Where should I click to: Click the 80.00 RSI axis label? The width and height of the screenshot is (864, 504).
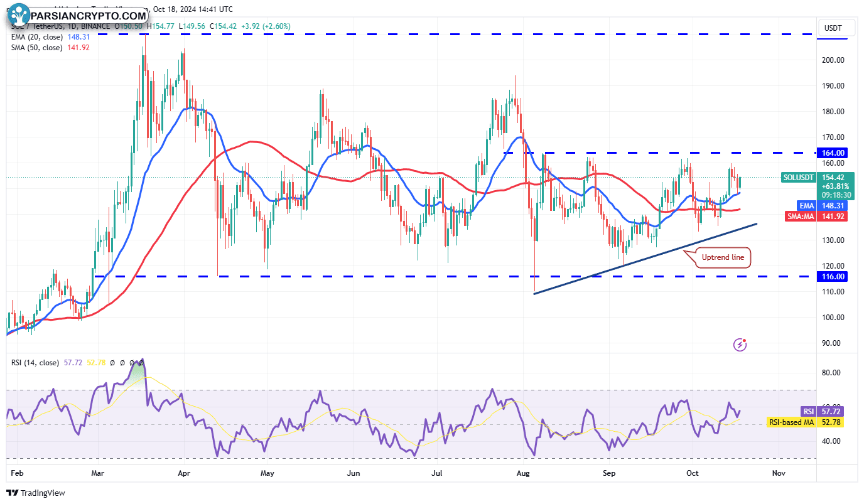(831, 373)
